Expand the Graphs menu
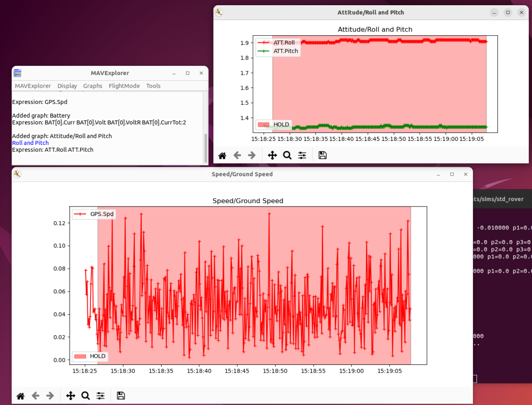 [x=93, y=86]
